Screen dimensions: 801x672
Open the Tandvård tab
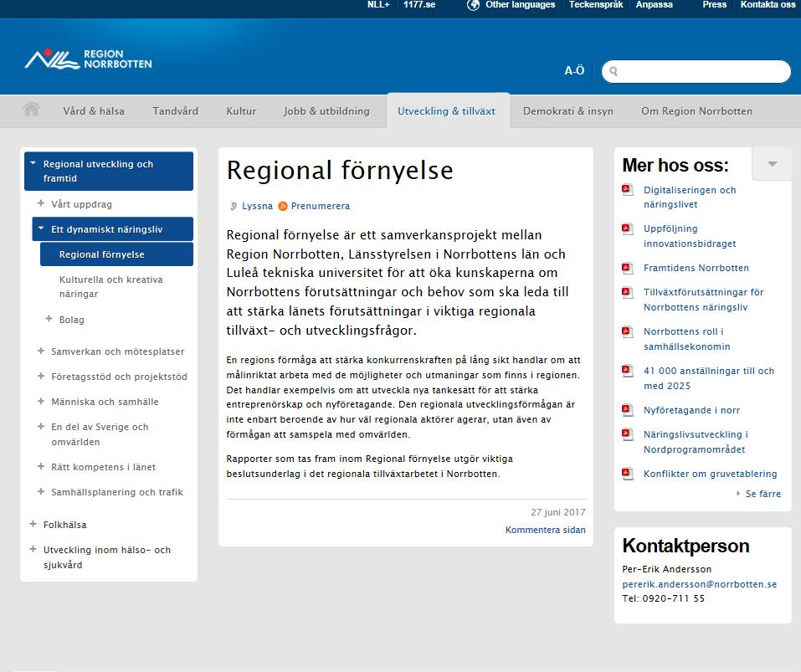point(175,110)
